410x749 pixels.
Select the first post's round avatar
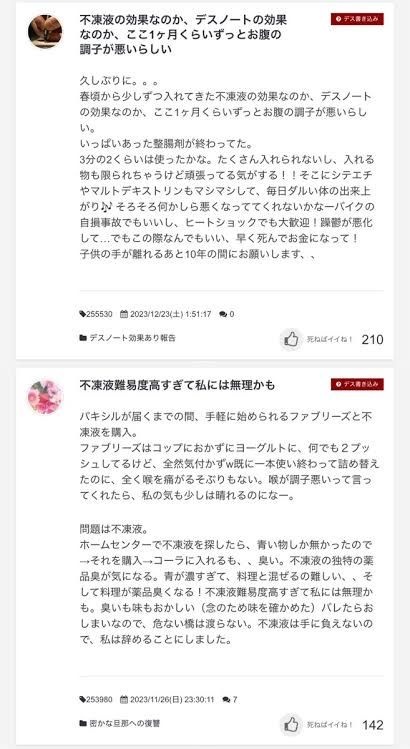pos(45,32)
